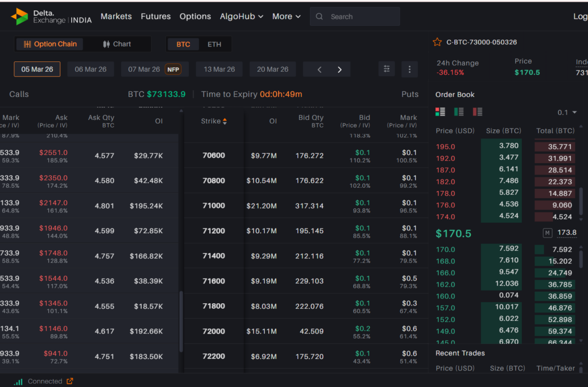This screenshot has width=588, height=387.
Task: Click the $2551.0 ask for strike 70600
Action: [53, 153]
